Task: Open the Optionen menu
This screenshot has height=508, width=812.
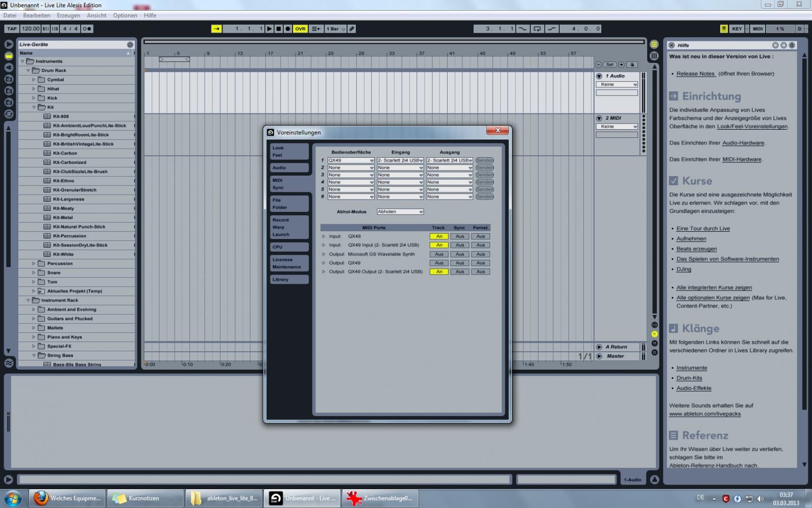Action: [125, 15]
